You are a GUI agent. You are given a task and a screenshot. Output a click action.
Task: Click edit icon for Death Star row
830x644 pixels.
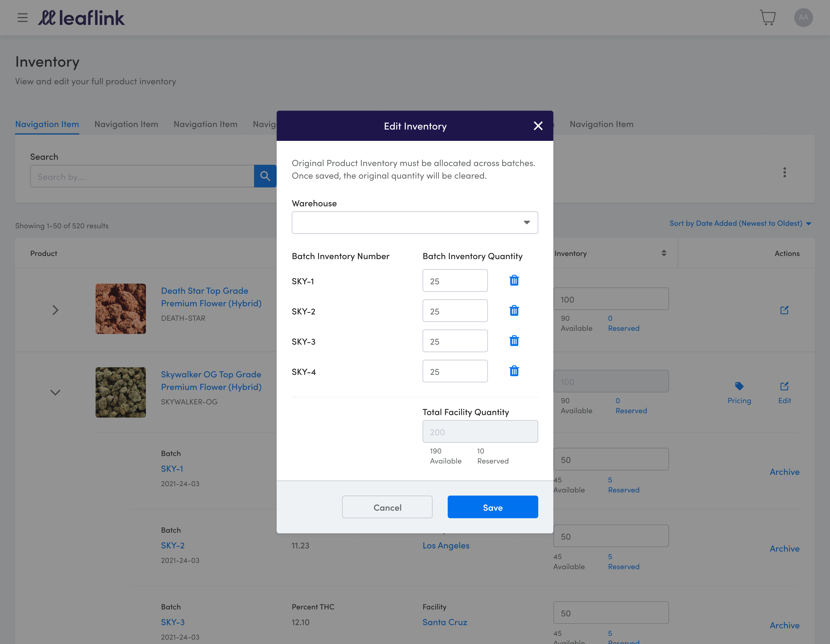point(784,310)
